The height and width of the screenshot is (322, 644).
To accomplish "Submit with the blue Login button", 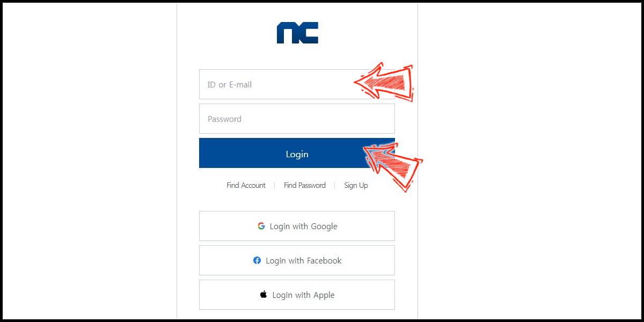I will pyautogui.click(x=297, y=153).
